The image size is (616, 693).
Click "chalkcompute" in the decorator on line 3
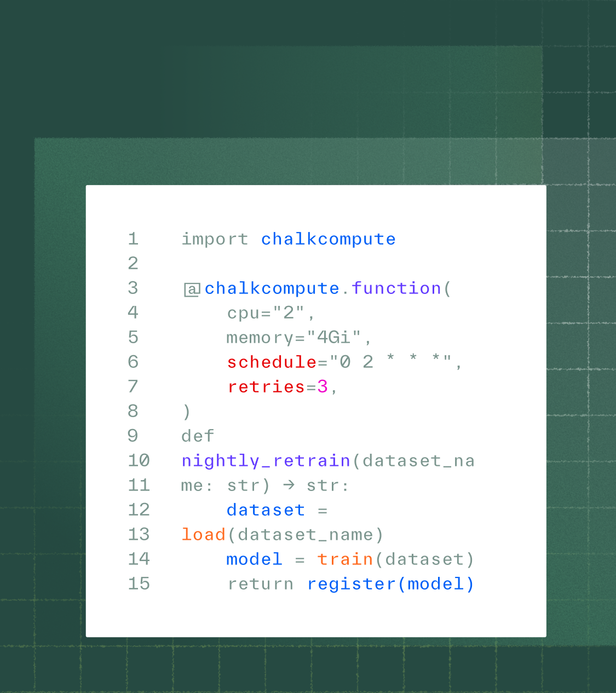click(272, 288)
